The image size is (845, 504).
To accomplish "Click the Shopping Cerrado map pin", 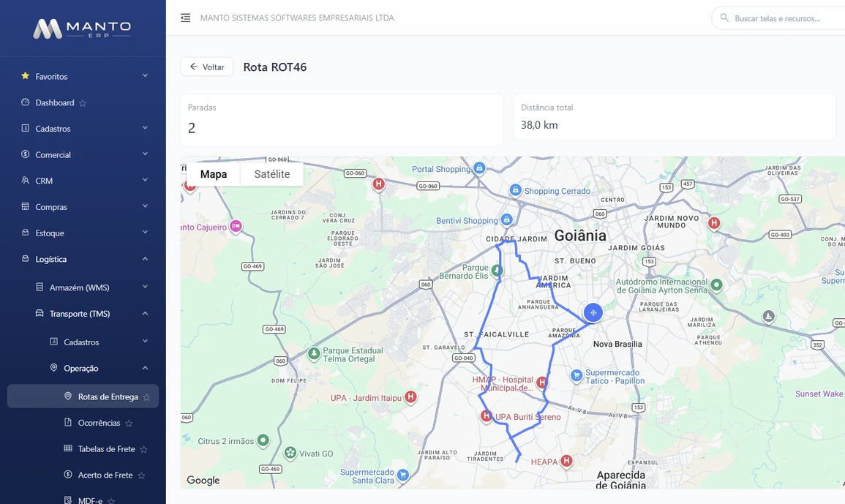I will [x=516, y=190].
